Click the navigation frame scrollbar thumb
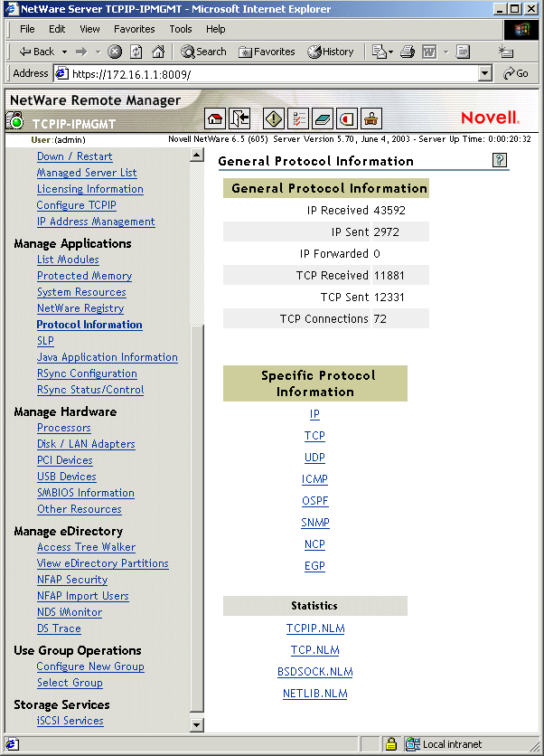Image resolution: width=544 pixels, height=756 pixels. tap(197, 519)
